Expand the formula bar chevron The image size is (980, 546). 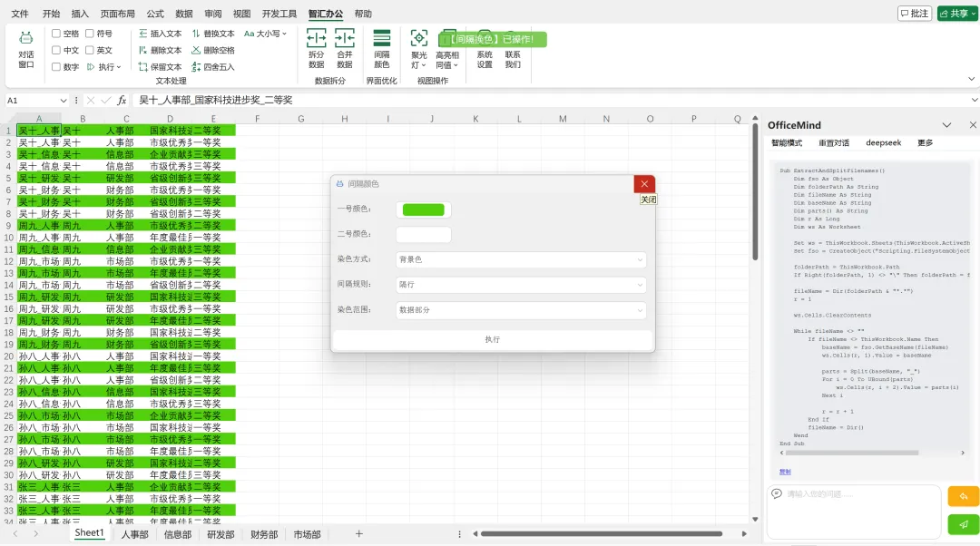tap(974, 100)
